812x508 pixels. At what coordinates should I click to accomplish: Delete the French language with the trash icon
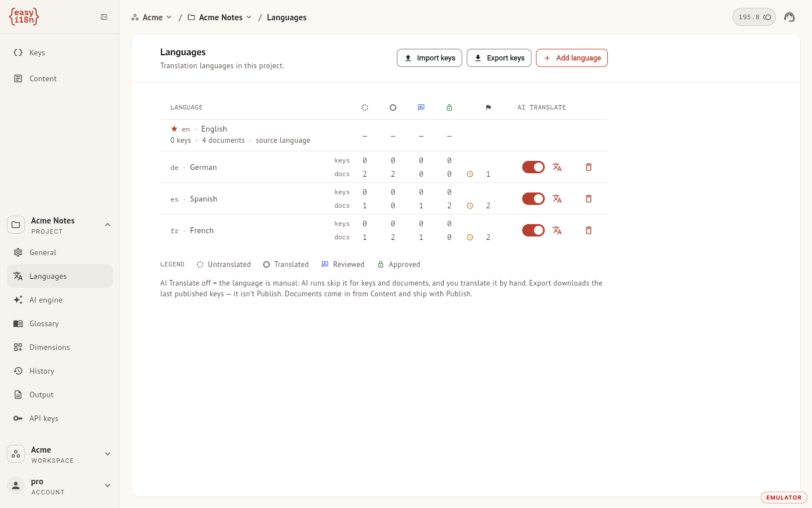[x=589, y=230]
